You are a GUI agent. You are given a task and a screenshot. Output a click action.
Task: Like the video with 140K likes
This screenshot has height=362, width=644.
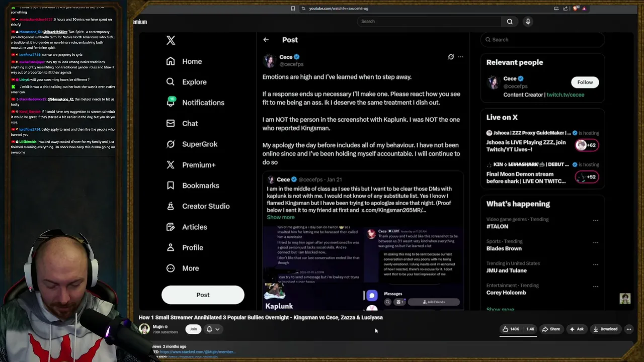tap(511, 329)
